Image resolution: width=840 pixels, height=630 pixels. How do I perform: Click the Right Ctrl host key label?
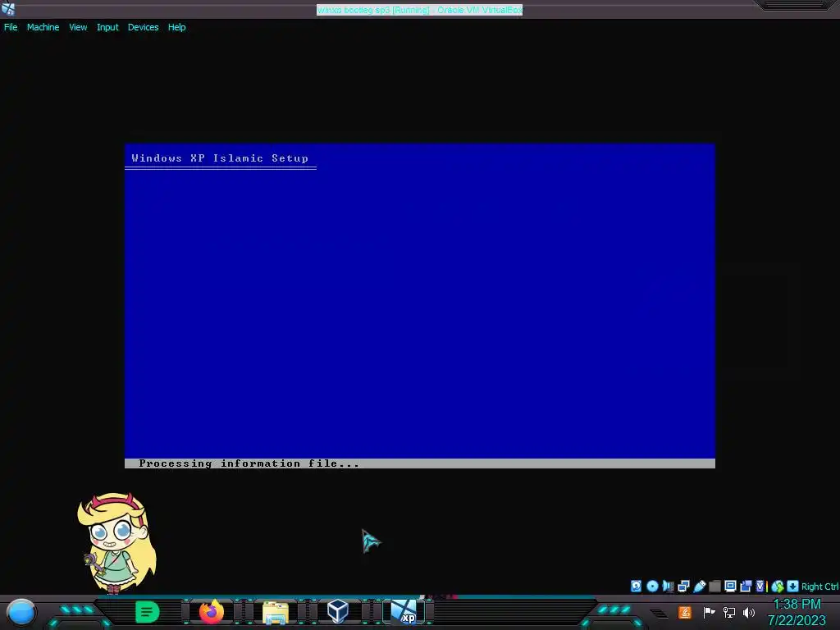[819, 587]
